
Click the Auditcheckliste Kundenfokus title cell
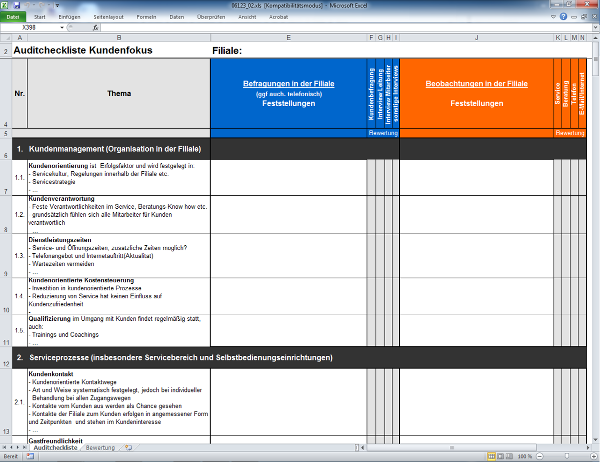click(x=83, y=50)
